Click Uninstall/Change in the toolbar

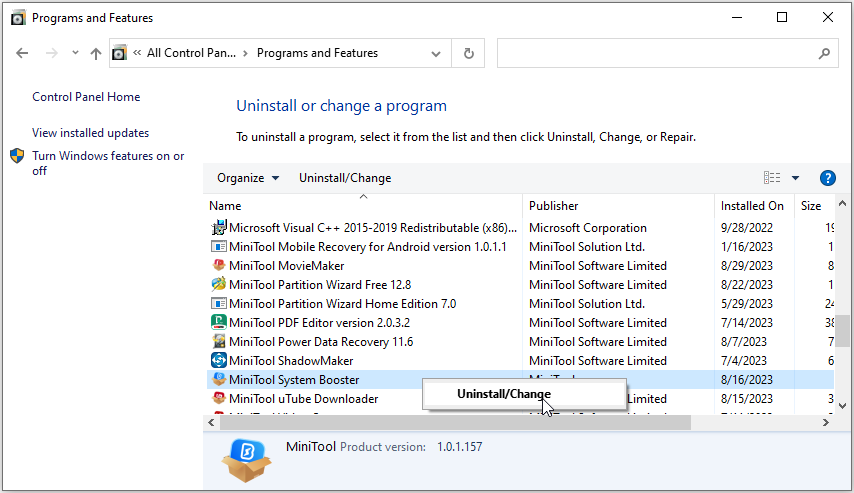(345, 178)
